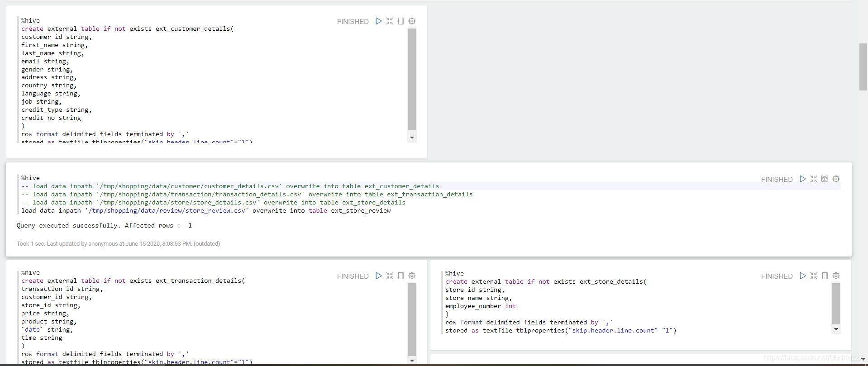Hide editor of load data paragraph
868x366 pixels.
click(x=814, y=179)
